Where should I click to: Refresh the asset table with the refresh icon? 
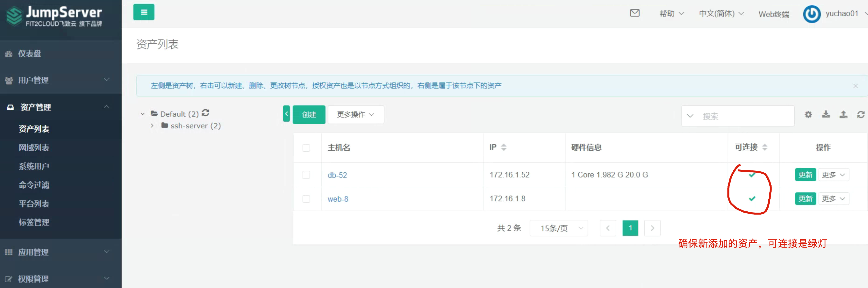point(861,115)
